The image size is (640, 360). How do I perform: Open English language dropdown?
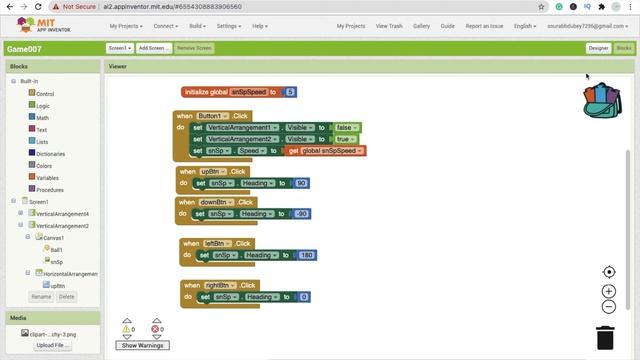524,26
